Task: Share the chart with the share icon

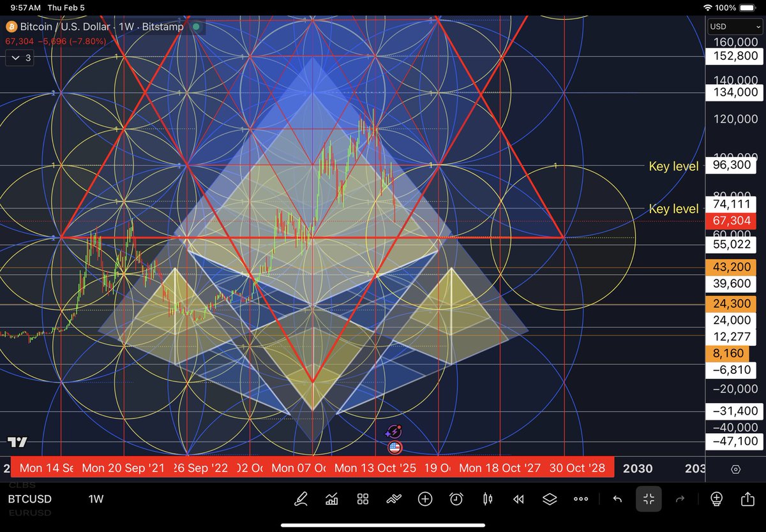Action: pyautogui.click(x=747, y=499)
